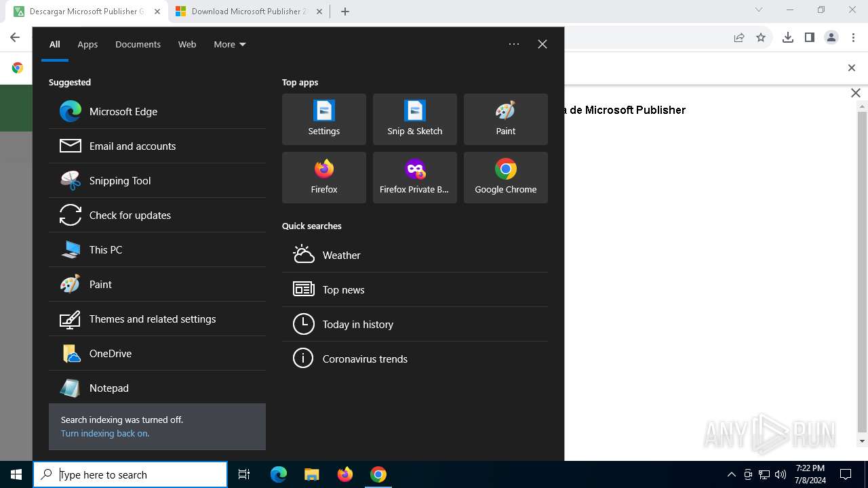
Task: Open a new Chrome tab
Action: pos(345,12)
